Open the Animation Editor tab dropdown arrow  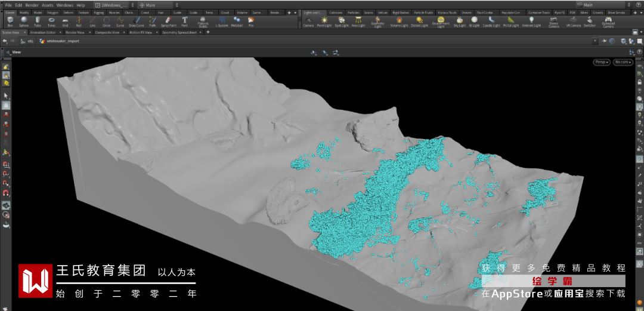pyautogui.click(x=60, y=32)
